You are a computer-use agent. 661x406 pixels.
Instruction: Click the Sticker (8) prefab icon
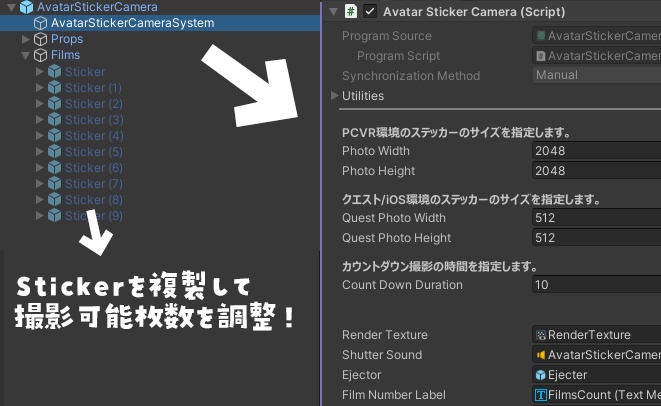pos(54,200)
